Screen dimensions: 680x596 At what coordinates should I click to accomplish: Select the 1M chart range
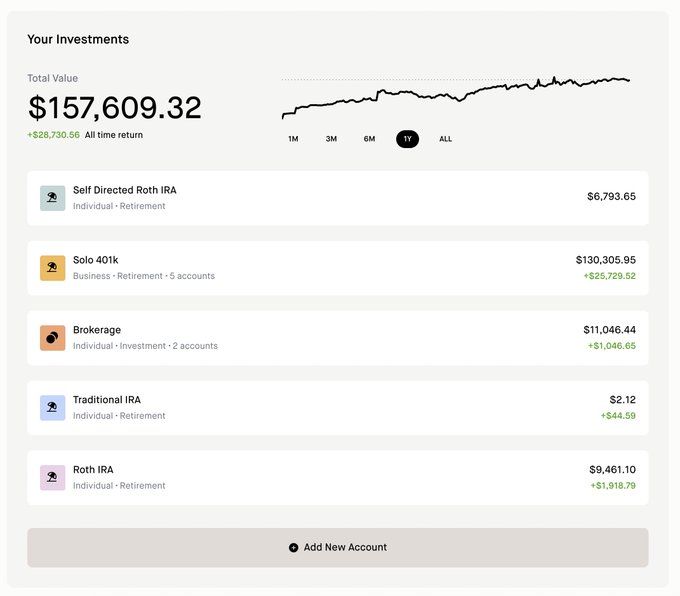293,139
